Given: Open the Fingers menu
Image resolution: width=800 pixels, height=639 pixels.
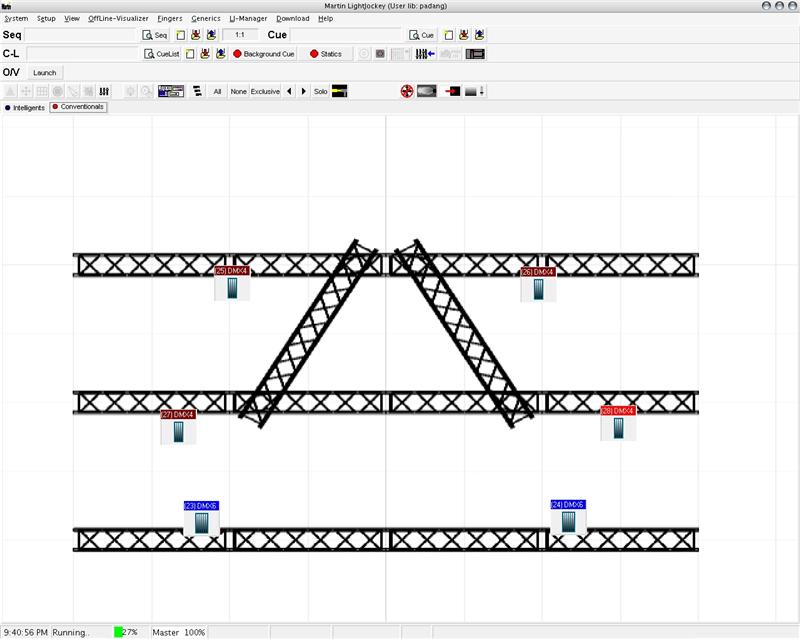Looking at the screenshot, I should (170, 18).
